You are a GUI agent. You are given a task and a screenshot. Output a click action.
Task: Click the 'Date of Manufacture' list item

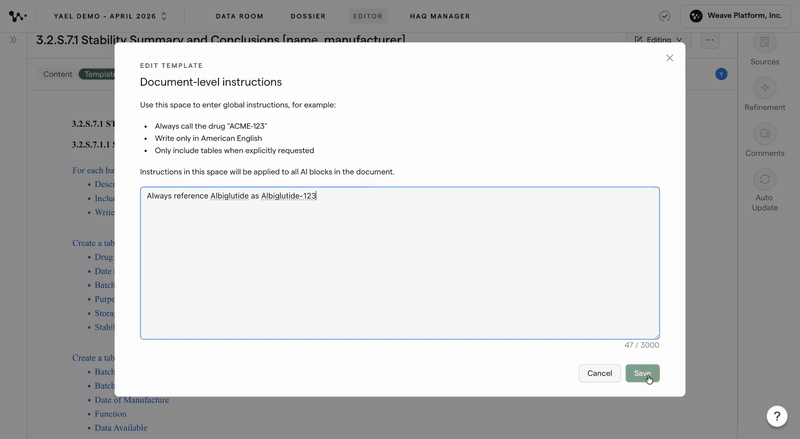132,400
